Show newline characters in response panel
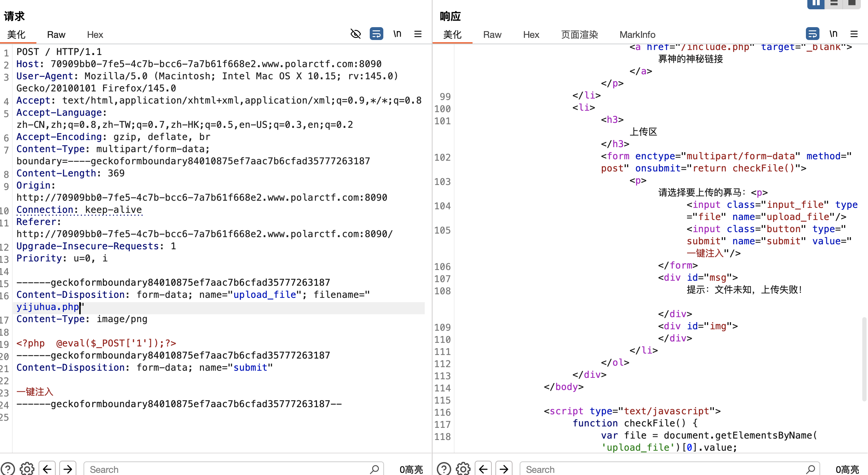The width and height of the screenshot is (868, 475). [833, 34]
